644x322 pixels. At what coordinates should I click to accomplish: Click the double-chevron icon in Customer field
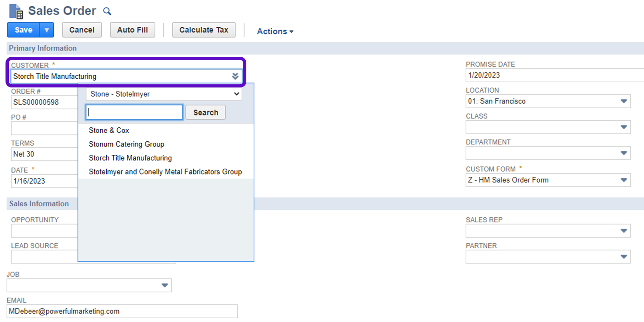coord(235,76)
